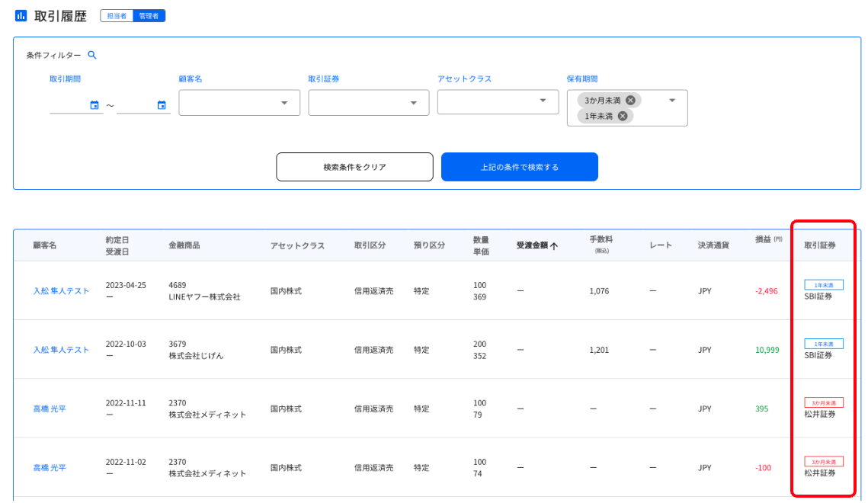Open the end date calendar icon
The image size is (868, 503).
pos(162,105)
